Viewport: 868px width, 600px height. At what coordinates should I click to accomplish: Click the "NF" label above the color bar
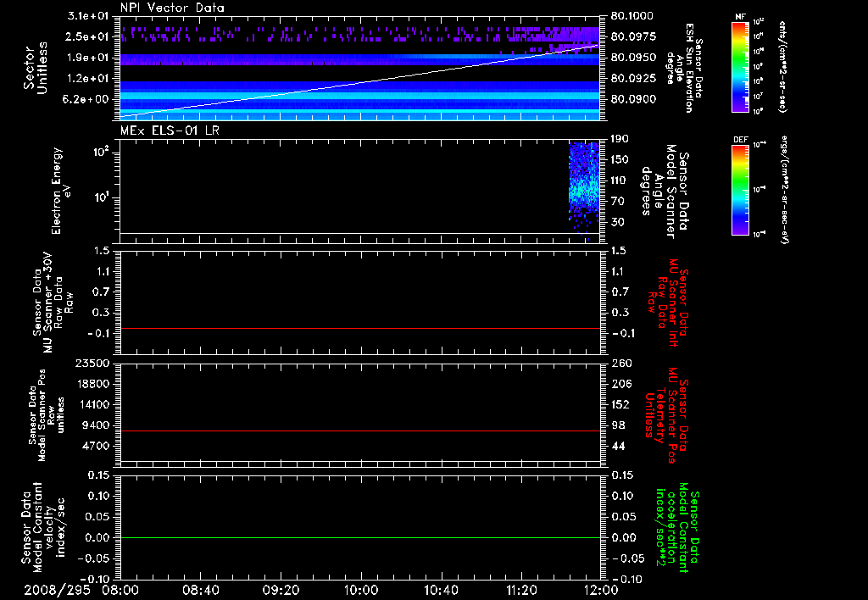point(740,17)
